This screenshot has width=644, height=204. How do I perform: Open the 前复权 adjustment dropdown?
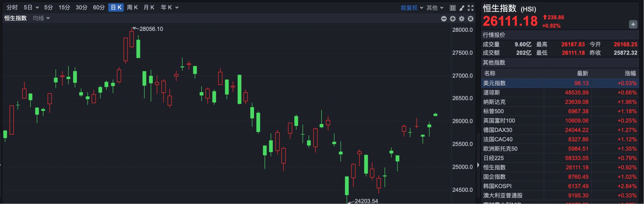coord(411,8)
